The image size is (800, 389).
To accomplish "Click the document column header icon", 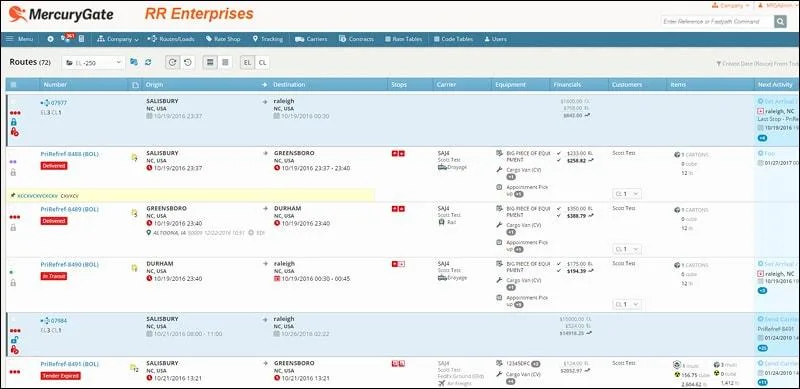I will click(x=135, y=85).
